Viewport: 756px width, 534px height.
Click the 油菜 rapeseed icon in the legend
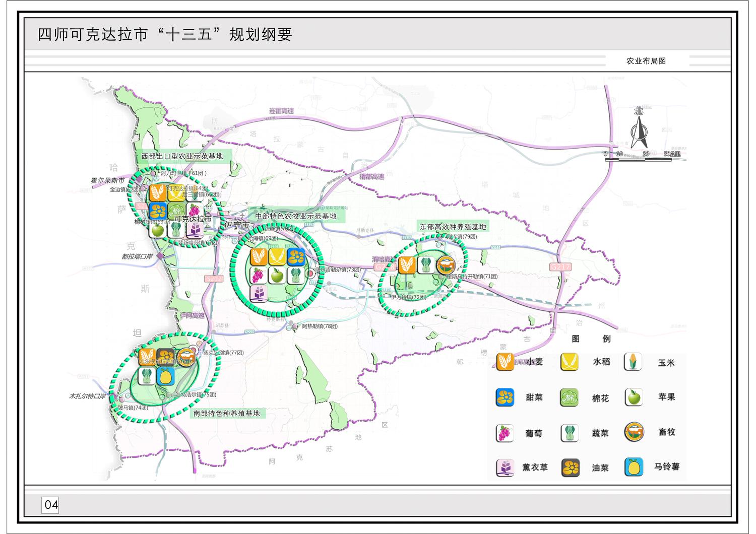pos(570,468)
